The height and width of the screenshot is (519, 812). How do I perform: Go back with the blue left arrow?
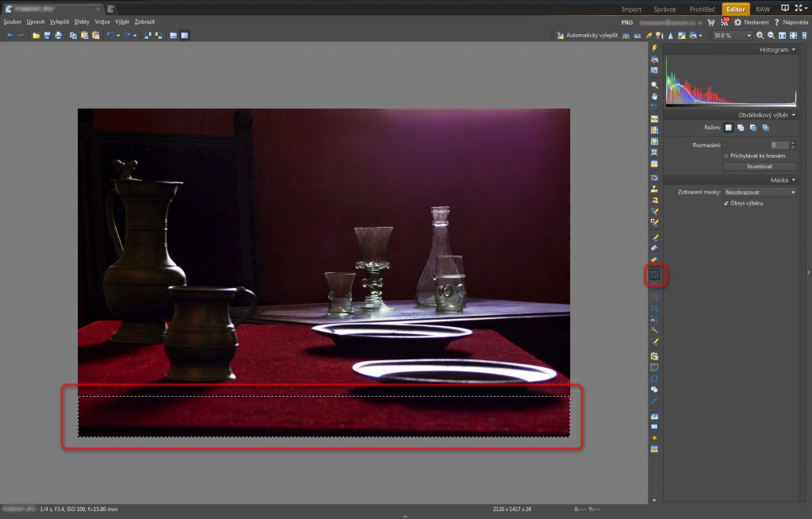tap(10, 35)
